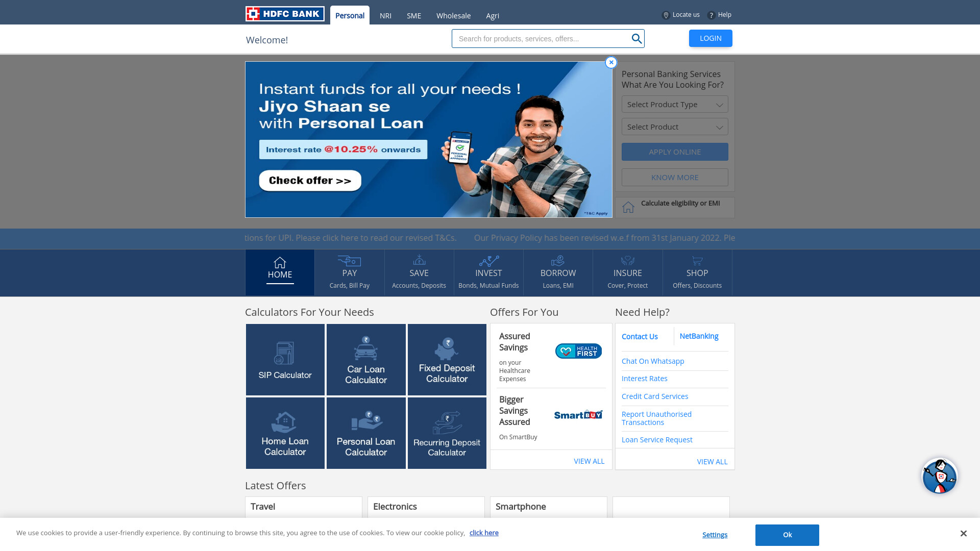Switch to the Agri tab
The height and width of the screenshot is (551, 980).
pos(493,16)
